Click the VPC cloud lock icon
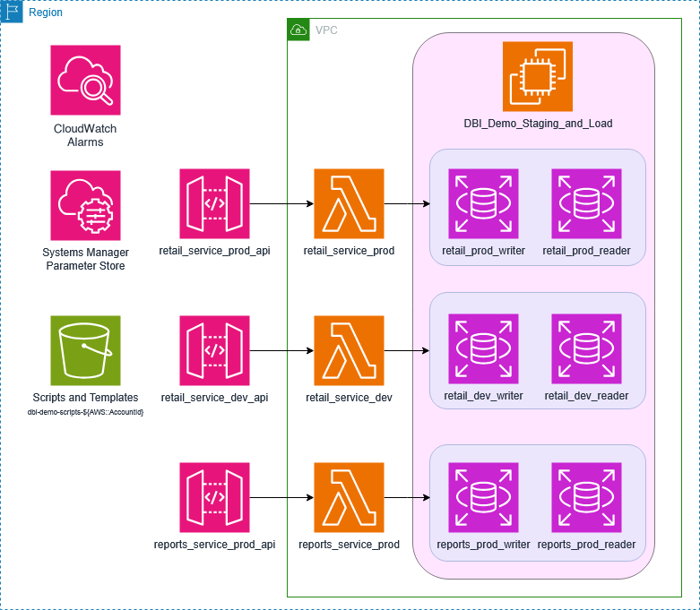The image size is (700, 610). pos(298,30)
